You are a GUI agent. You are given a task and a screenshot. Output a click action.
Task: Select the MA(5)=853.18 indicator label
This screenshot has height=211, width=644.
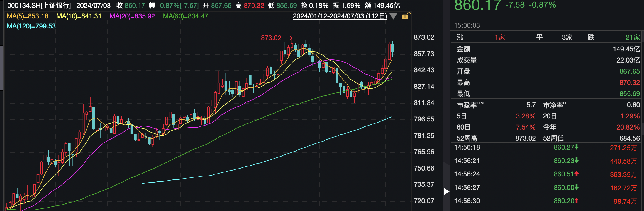28,16
